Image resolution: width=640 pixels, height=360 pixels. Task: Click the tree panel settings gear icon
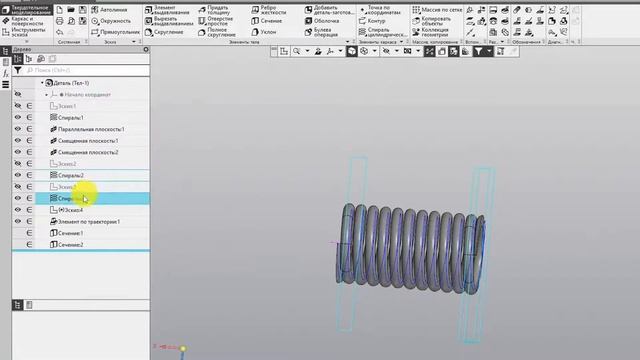coord(146,49)
